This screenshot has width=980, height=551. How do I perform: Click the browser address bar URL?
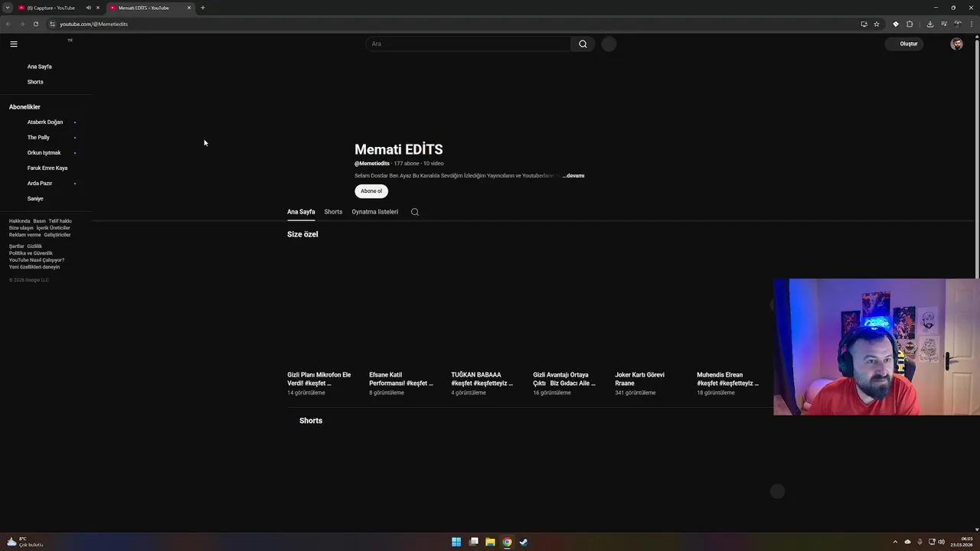coord(93,24)
